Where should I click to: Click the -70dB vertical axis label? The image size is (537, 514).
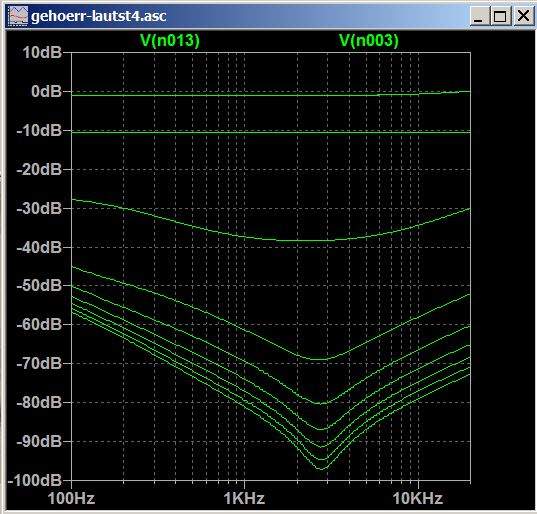click(39, 363)
